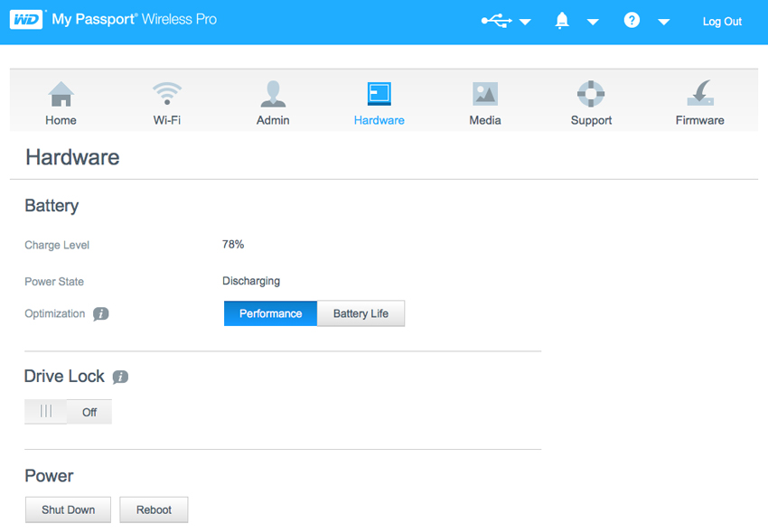Toggle the Drive Lock switch
Viewport: 768px width, 532px height.
pos(68,412)
